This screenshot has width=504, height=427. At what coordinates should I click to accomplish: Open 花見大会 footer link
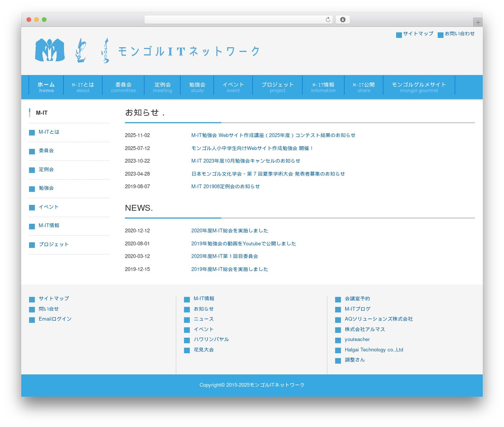(204, 349)
